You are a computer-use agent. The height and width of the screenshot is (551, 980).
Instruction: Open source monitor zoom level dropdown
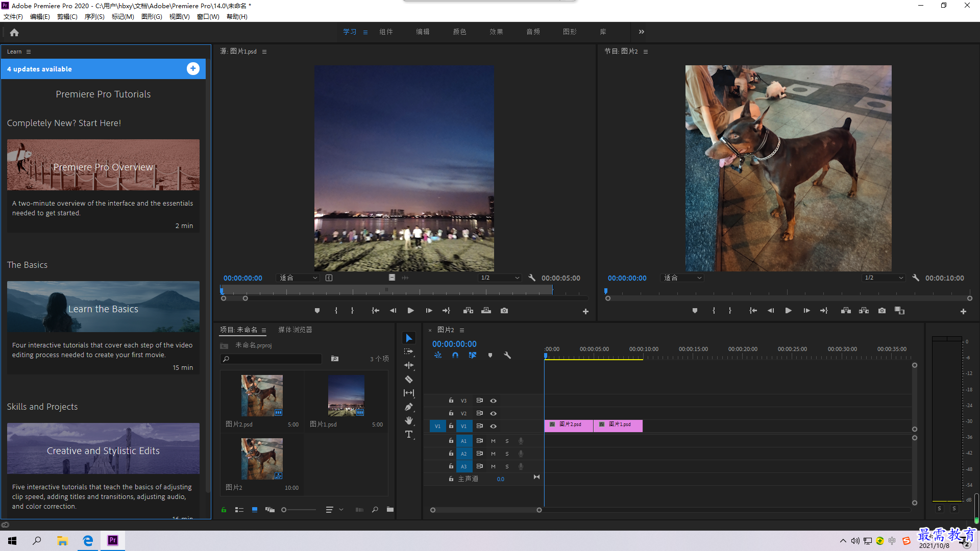[298, 278]
